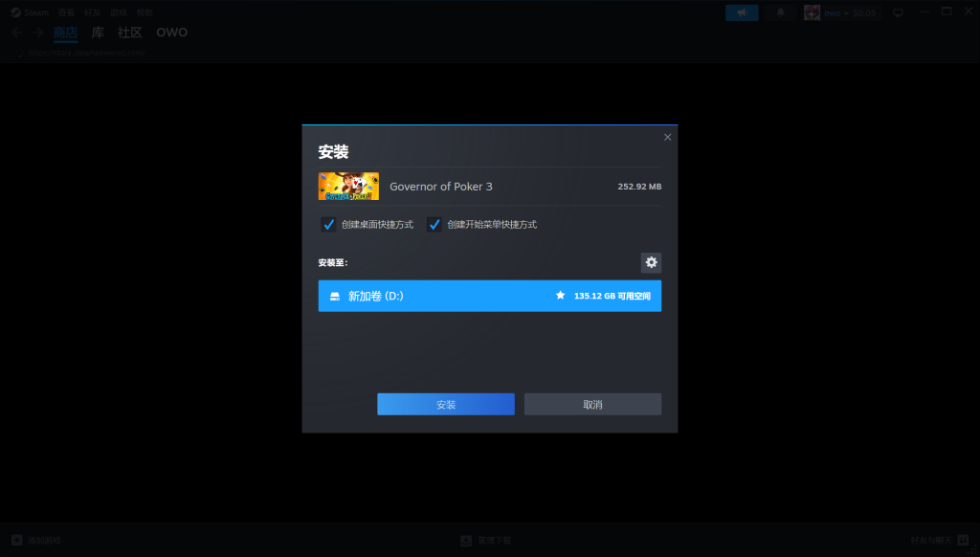Click the announcements megaphone button

742,12
